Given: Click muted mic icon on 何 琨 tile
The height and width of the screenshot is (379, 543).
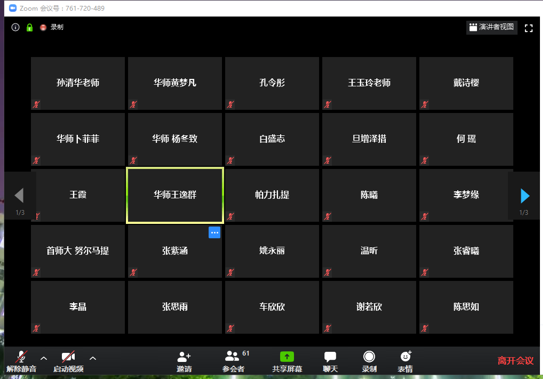Looking at the screenshot, I should click(425, 160).
